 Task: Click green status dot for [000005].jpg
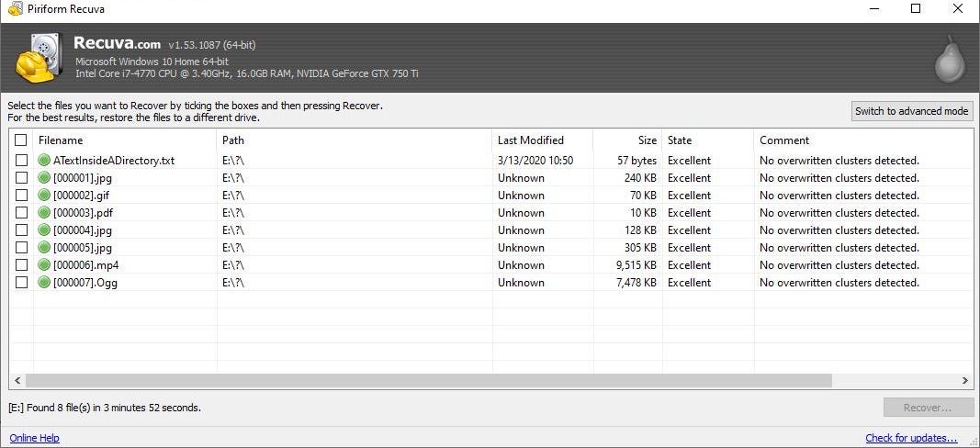44,248
